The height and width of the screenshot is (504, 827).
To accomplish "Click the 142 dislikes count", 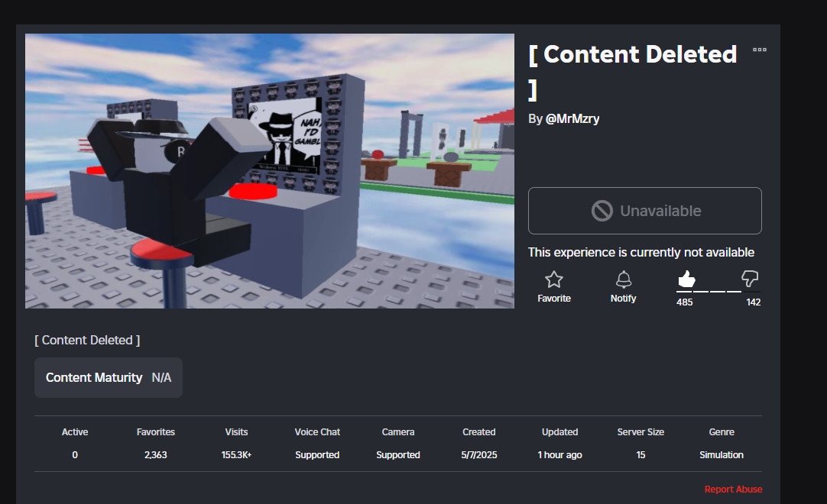I will [753, 302].
